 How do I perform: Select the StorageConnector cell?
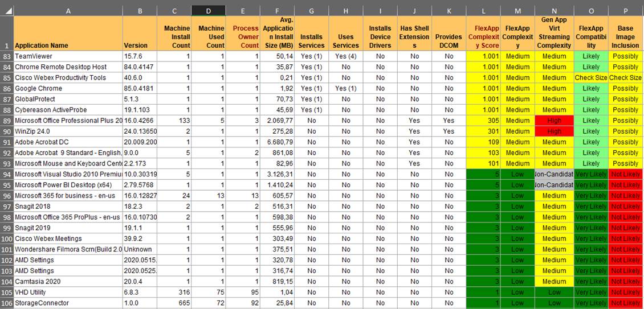click(x=68, y=303)
